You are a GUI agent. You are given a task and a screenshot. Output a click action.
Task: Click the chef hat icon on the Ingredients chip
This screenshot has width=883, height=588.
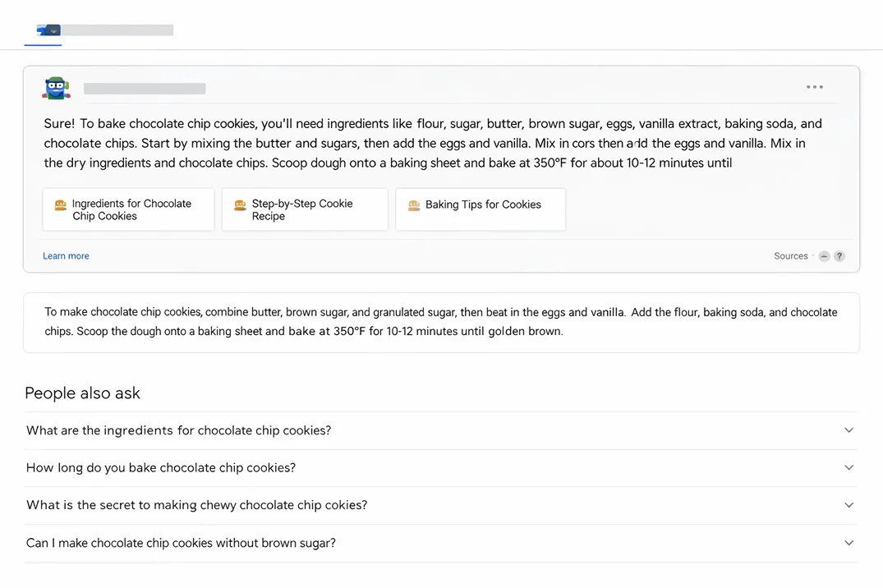60,203
